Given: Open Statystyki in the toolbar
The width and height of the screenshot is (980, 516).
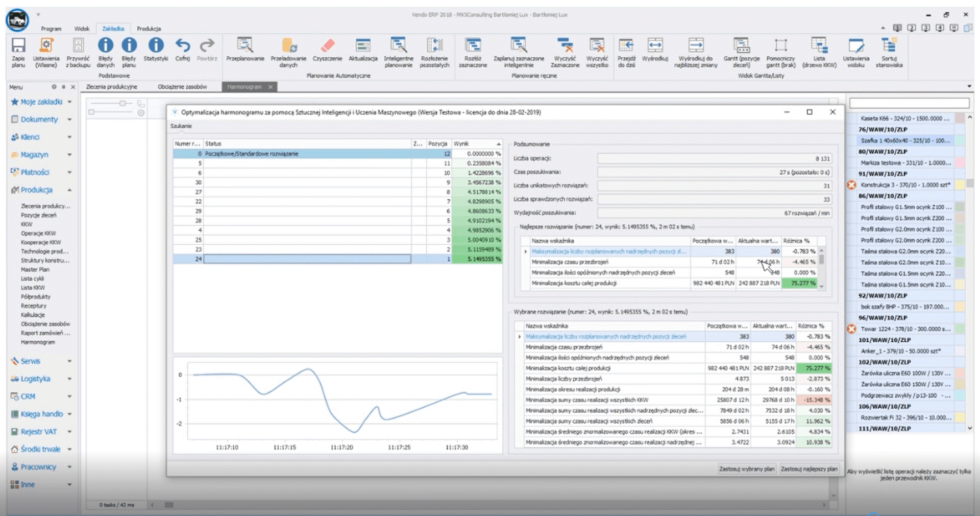Looking at the screenshot, I should coord(155,51).
